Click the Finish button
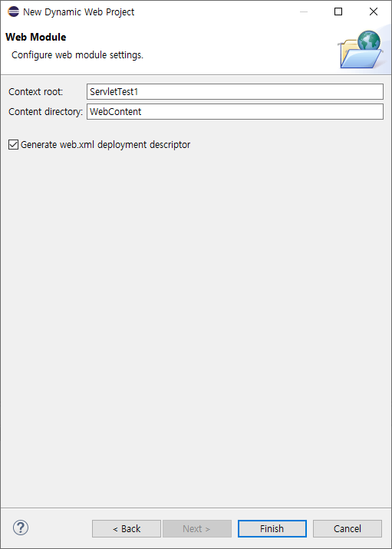Image resolution: width=392 pixels, height=549 pixels. (272, 528)
